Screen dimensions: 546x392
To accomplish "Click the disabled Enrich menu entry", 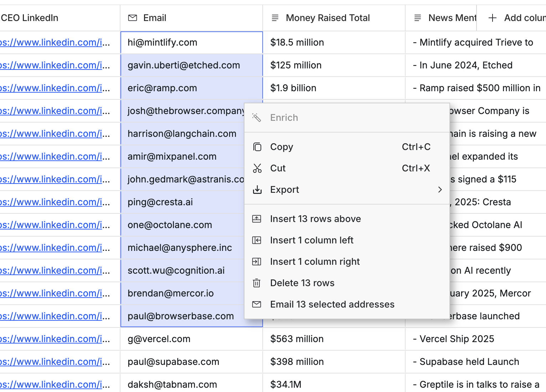I will (x=347, y=118).
